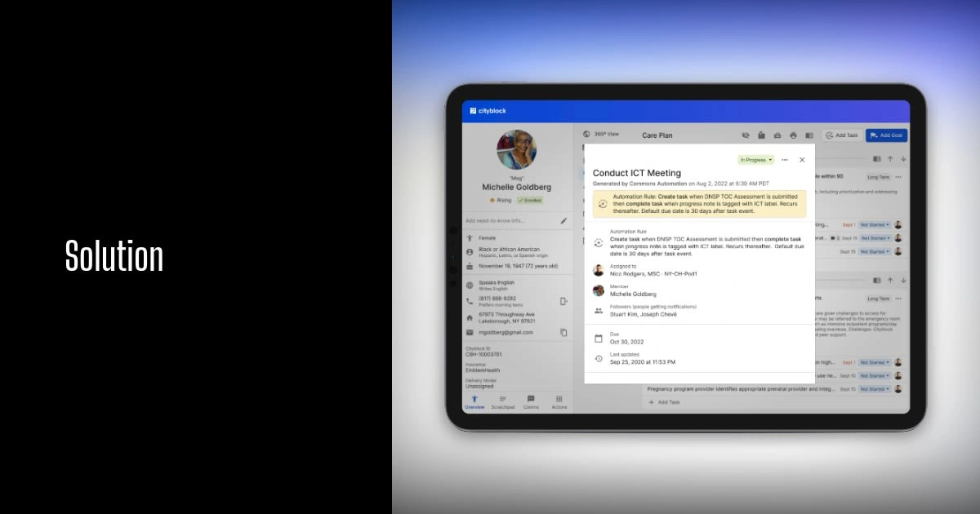
Task: Click the Oct 30, 2022 due date
Action: click(627, 342)
